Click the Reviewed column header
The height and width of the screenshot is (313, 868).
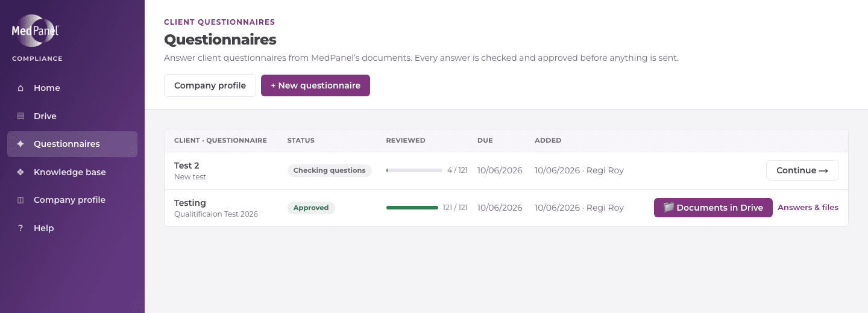pyautogui.click(x=406, y=140)
